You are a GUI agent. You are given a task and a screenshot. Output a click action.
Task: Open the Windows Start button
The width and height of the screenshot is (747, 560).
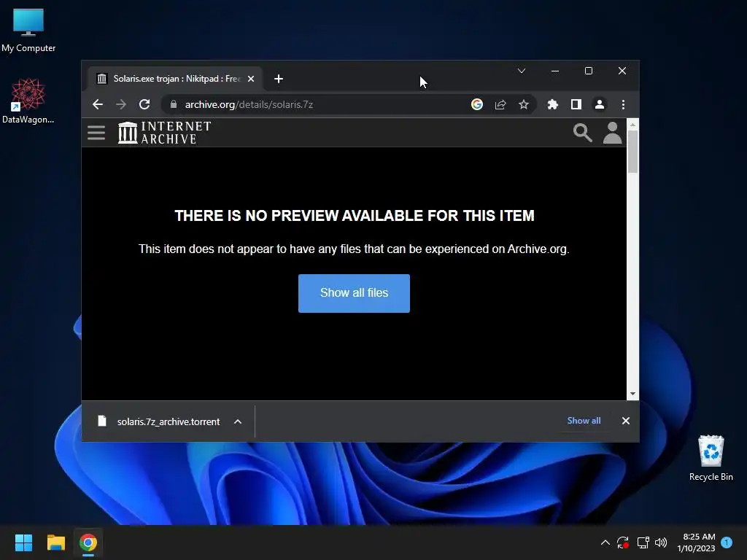pyautogui.click(x=23, y=542)
